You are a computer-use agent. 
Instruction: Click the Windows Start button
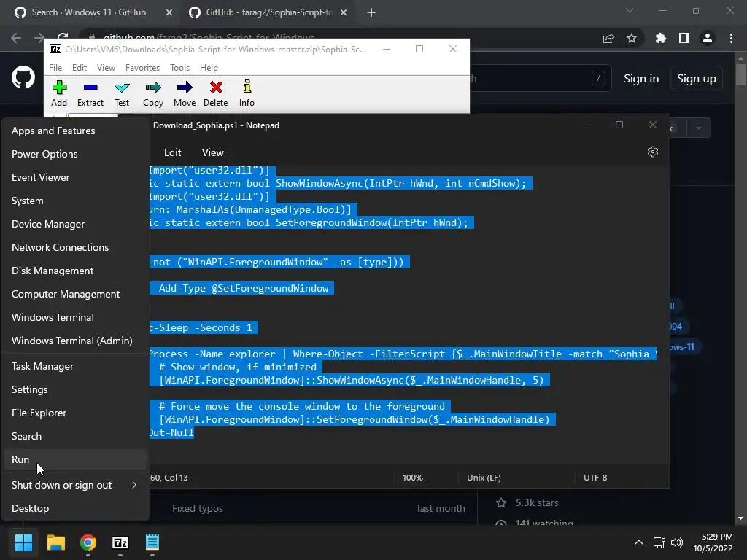(x=23, y=542)
